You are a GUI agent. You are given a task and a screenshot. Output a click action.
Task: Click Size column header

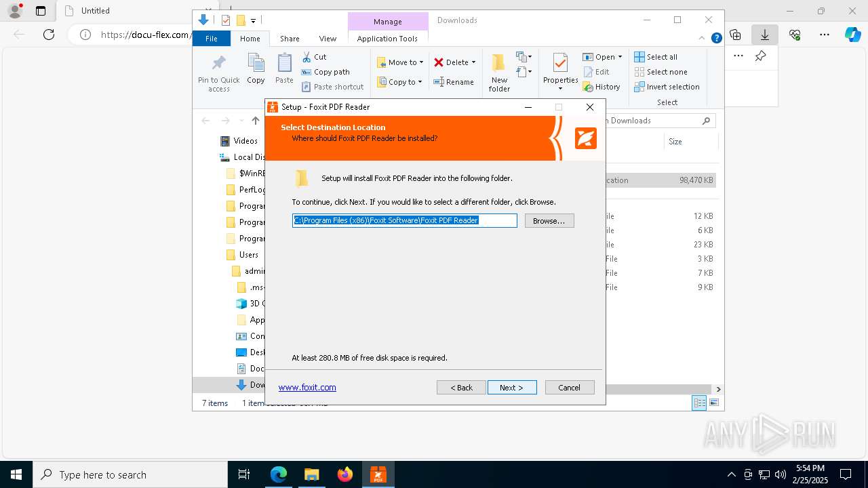[675, 142]
